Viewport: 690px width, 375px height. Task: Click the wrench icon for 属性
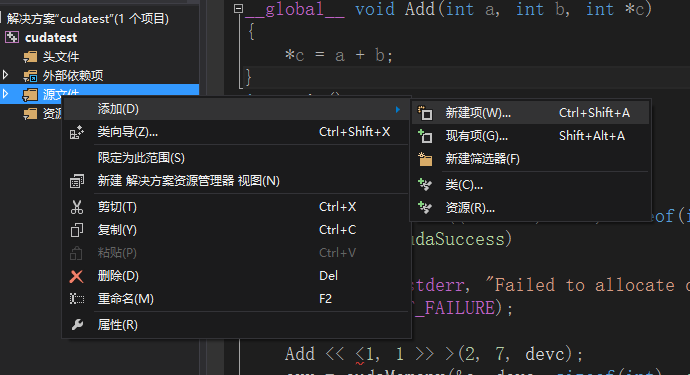tap(77, 325)
